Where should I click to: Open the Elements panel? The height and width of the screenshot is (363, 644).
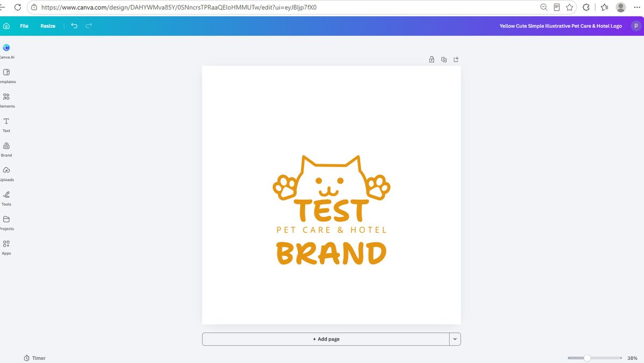pyautogui.click(x=6, y=100)
